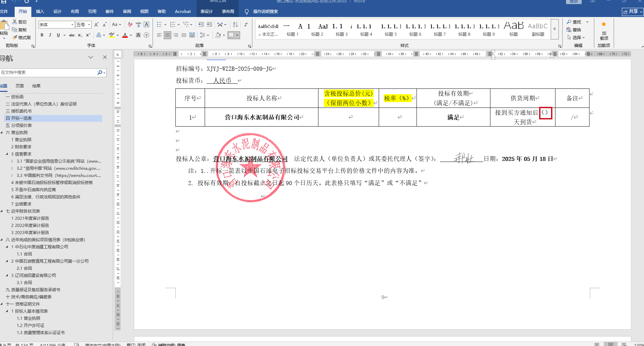Collapse the 七 近年财务状况表 heading
644x346 pixels.
click(2, 211)
